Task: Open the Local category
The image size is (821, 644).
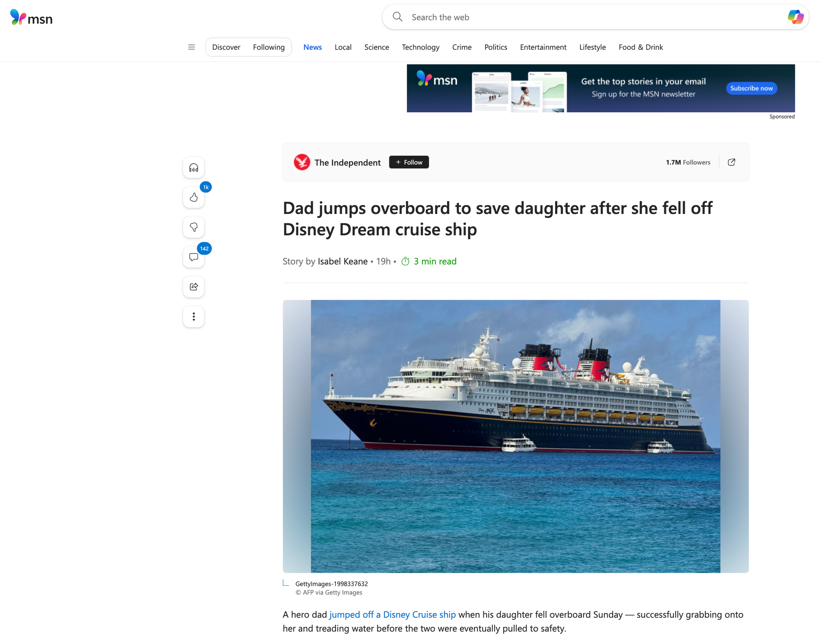Action: point(343,47)
